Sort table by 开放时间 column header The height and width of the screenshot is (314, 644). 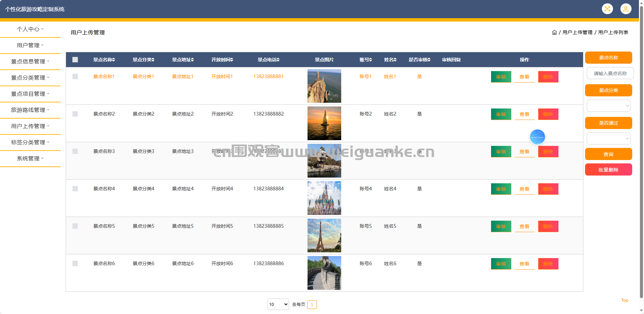[x=222, y=60]
